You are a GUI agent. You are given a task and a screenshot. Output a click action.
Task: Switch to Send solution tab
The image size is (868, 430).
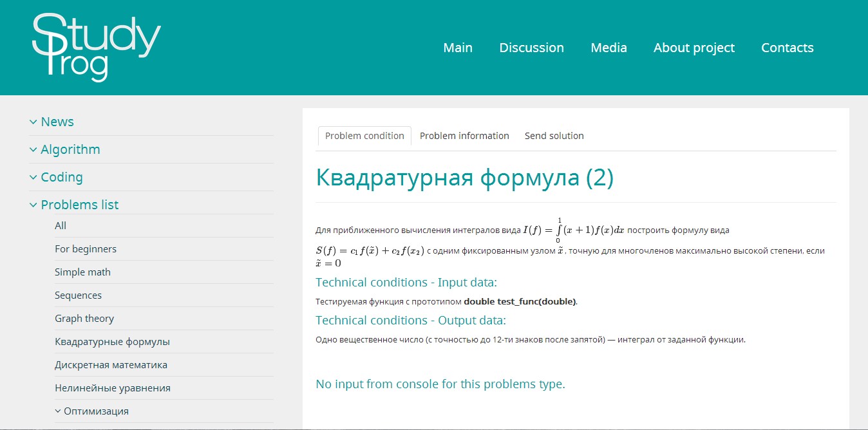(554, 136)
